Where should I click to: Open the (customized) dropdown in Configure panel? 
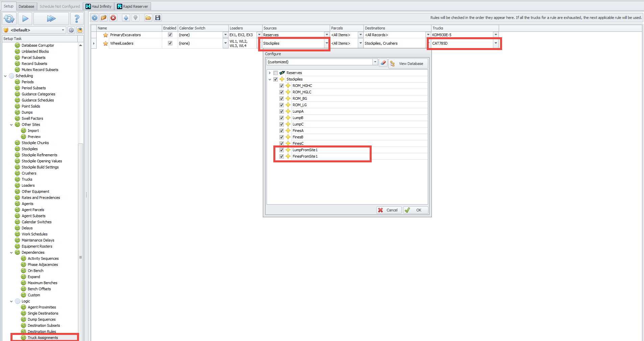[x=375, y=62]
